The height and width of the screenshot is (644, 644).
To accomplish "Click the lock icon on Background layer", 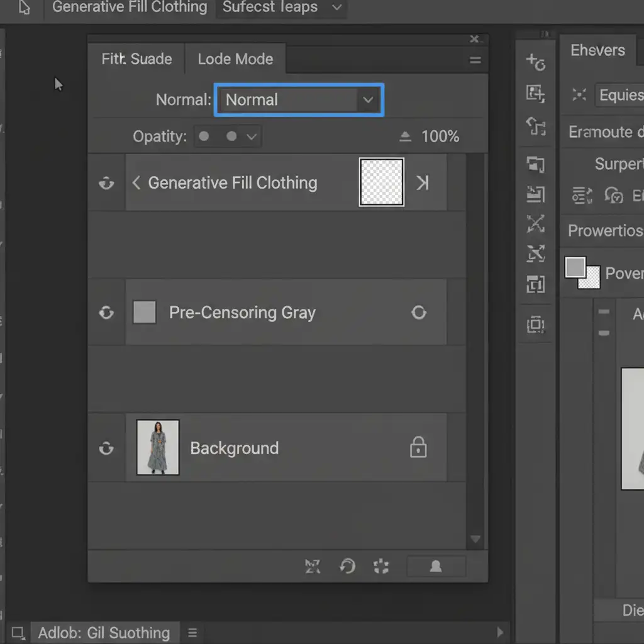I will [418, 447].
